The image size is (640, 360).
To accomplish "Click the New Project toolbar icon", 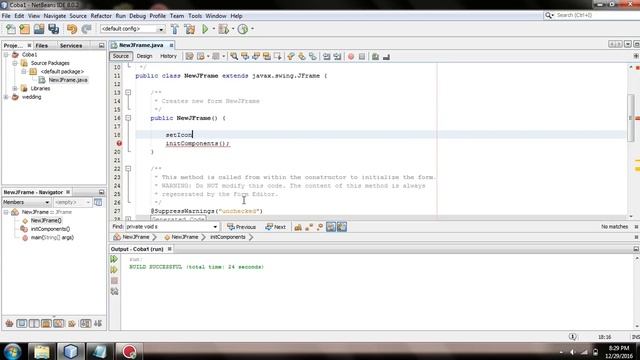I will tap(24, 29).
